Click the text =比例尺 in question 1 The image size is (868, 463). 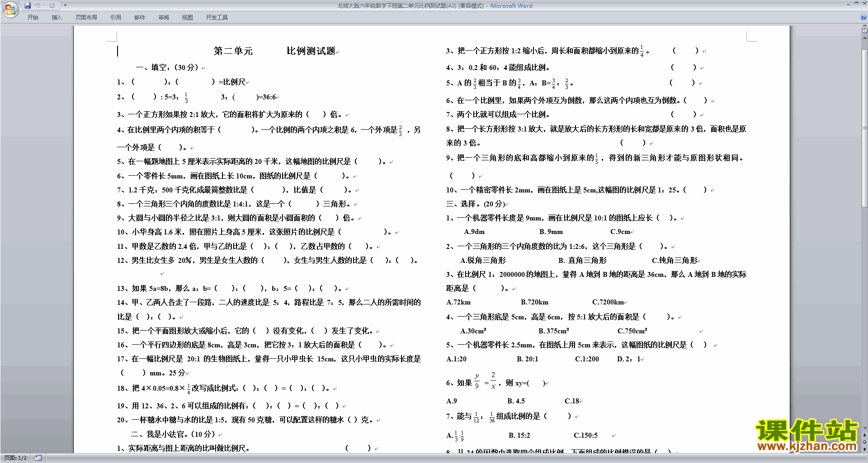232,82
